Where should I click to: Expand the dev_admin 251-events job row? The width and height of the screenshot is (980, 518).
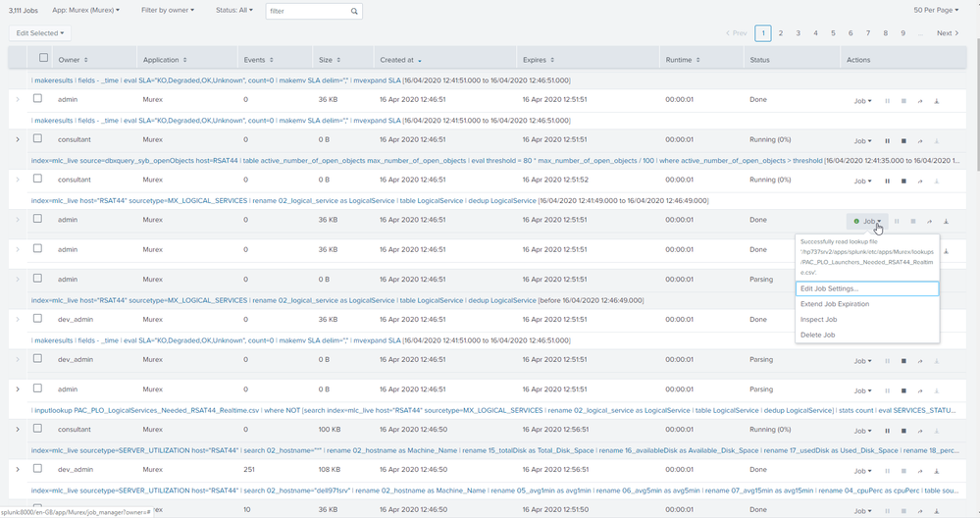(x=18, y=469)
